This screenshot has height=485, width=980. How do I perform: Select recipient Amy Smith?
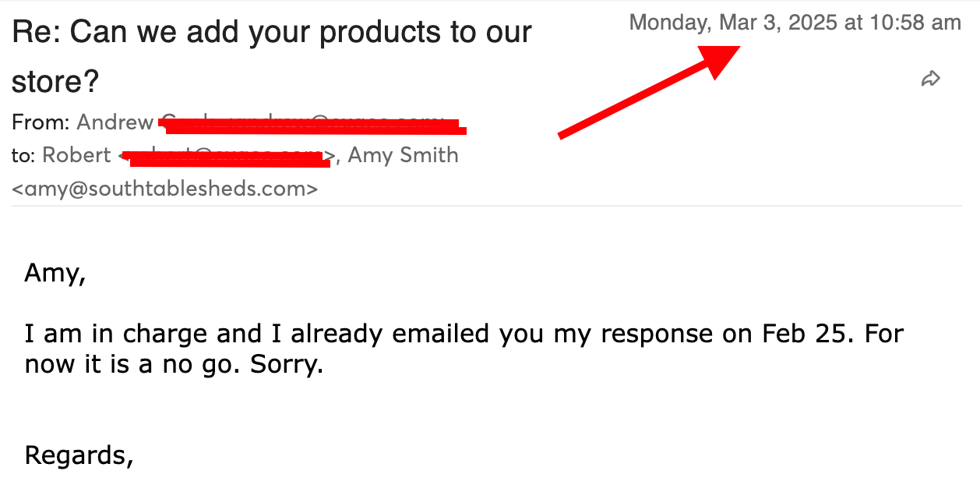403,155
